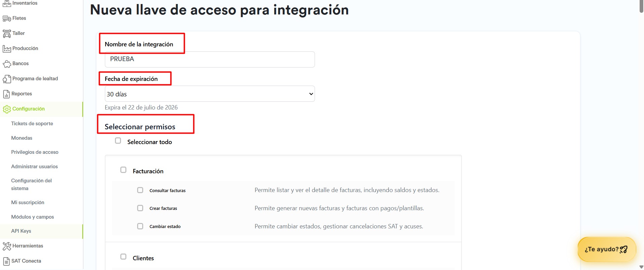Go to Mi suscripción
Image resolution: width=644 pixels, height=270 pixels.
tap(28, 203)
